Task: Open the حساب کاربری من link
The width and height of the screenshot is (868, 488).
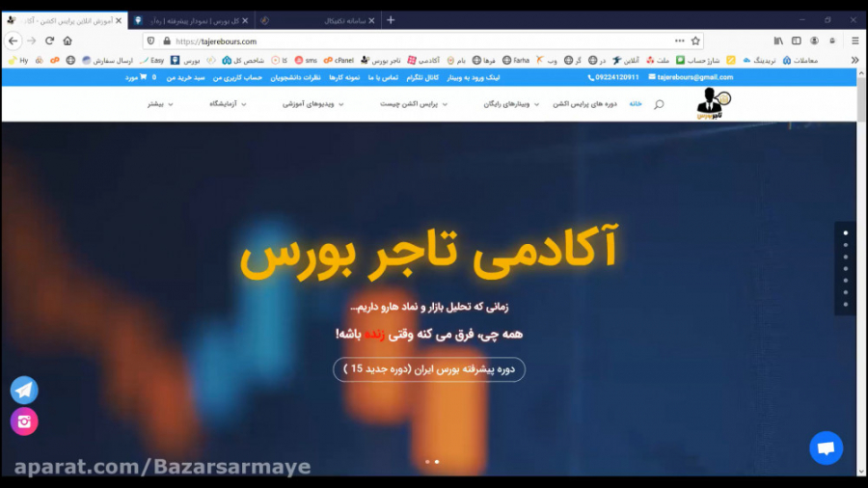Action: [x=237, y=77]
